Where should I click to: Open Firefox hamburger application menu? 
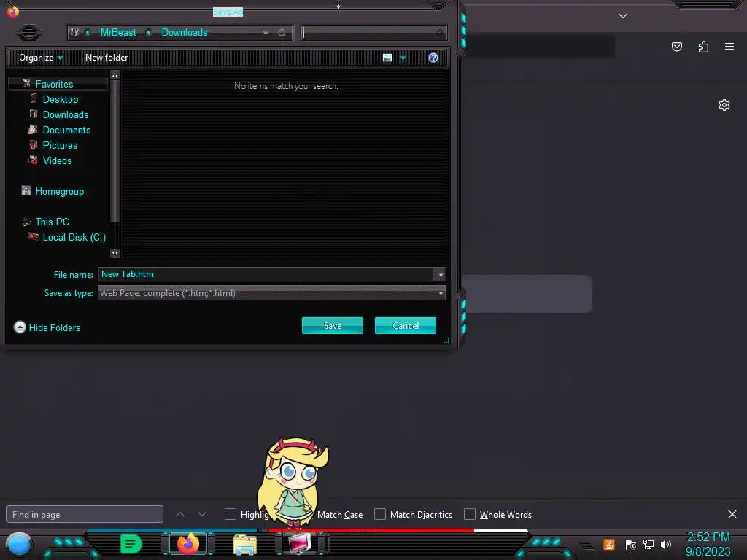click(x=729, y=47)
